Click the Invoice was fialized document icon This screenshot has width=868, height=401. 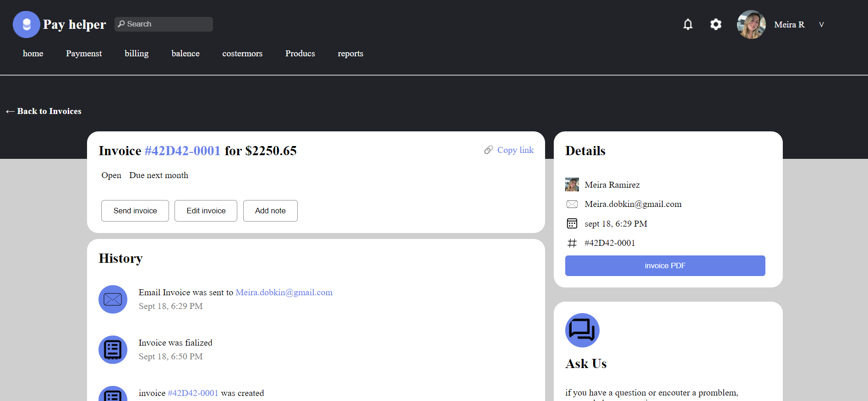point(113,350)
